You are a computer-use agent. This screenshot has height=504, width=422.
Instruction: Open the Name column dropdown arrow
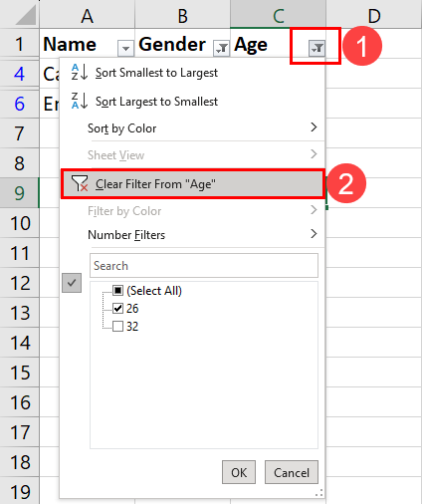pos(125,49)
